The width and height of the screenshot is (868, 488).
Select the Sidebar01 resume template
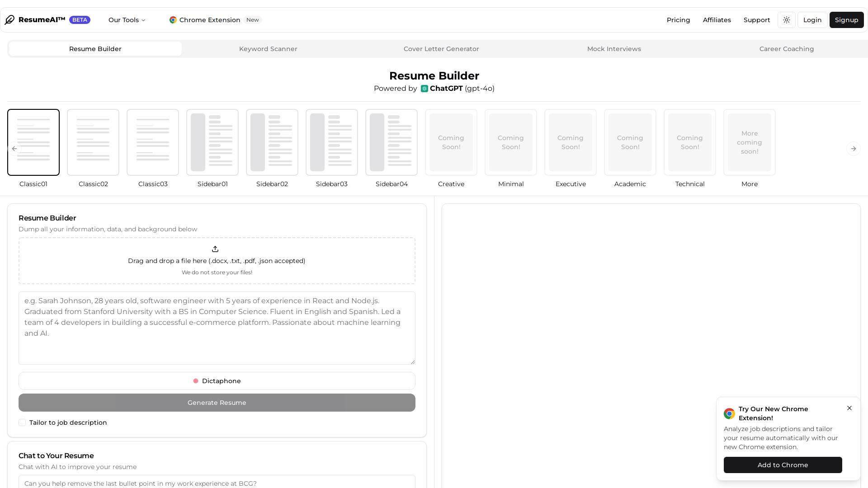pyautogui.click(x=212, y=142)
